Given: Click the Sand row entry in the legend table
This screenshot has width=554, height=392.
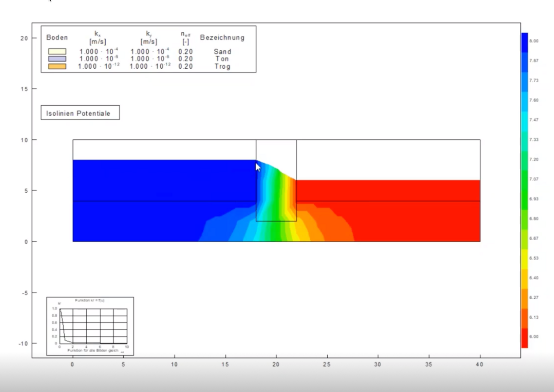Looking at the screenshot, I should (x=222, y=51).
